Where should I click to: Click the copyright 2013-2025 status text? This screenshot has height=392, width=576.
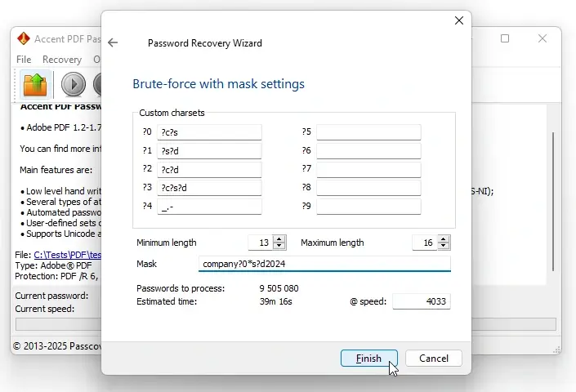(57, 346)
